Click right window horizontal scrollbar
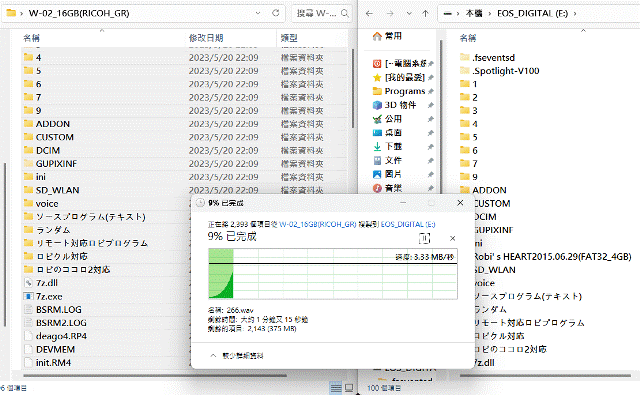 coord(545,375)
